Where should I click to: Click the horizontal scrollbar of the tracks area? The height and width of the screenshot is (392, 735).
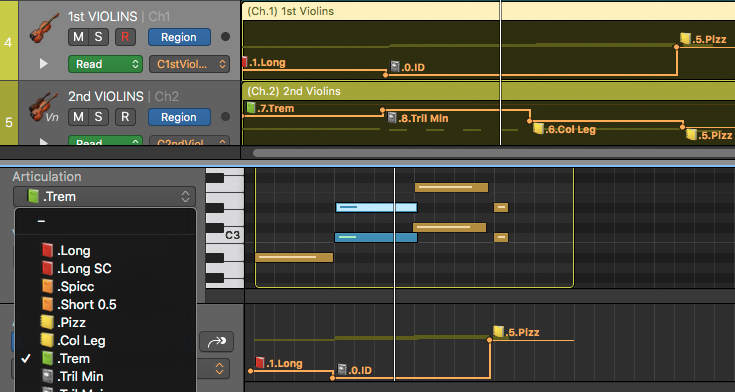[494, 153]
